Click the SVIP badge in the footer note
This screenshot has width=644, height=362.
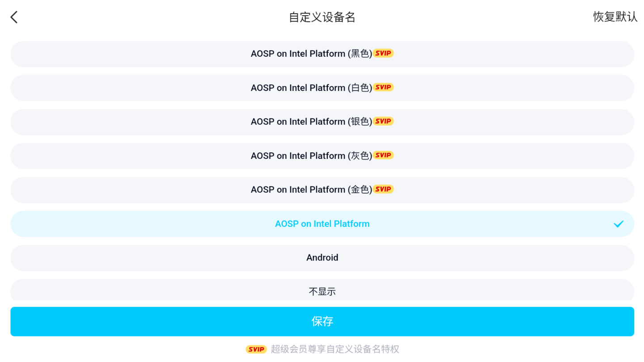coord(256,349)
